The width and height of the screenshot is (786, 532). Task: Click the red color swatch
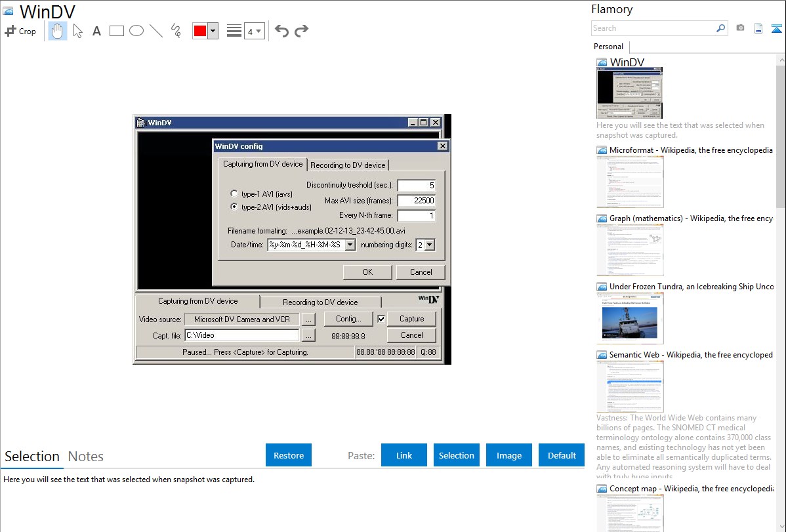click(200, 31)
